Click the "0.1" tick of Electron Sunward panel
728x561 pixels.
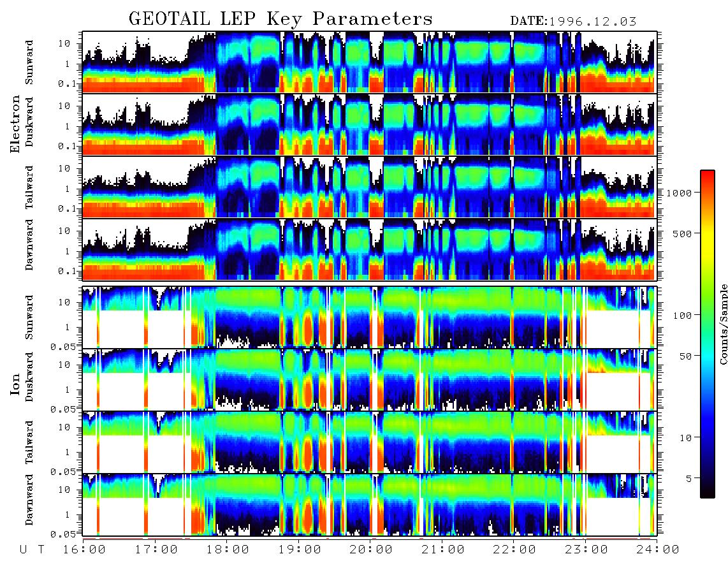tap(67, 83)
